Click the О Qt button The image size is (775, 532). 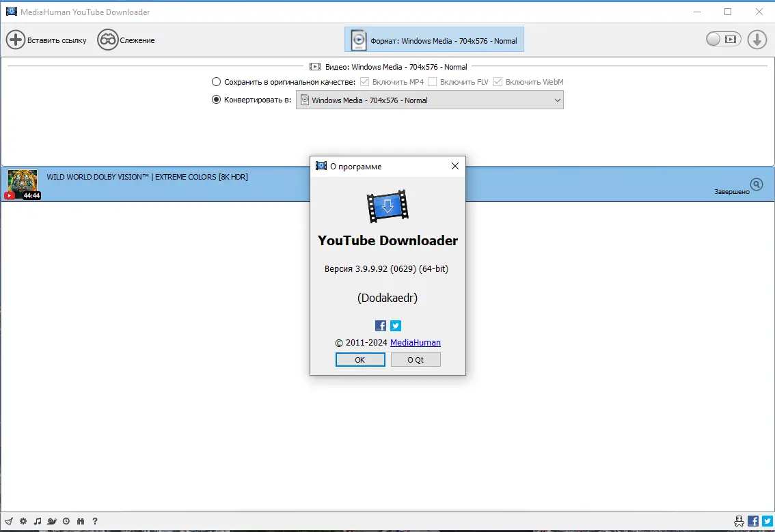coord(416,360)
